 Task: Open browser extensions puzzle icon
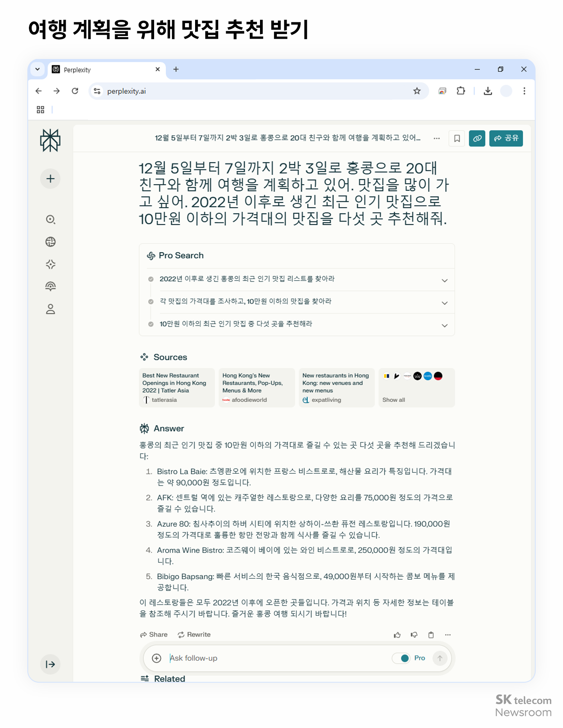click(461, 91)
